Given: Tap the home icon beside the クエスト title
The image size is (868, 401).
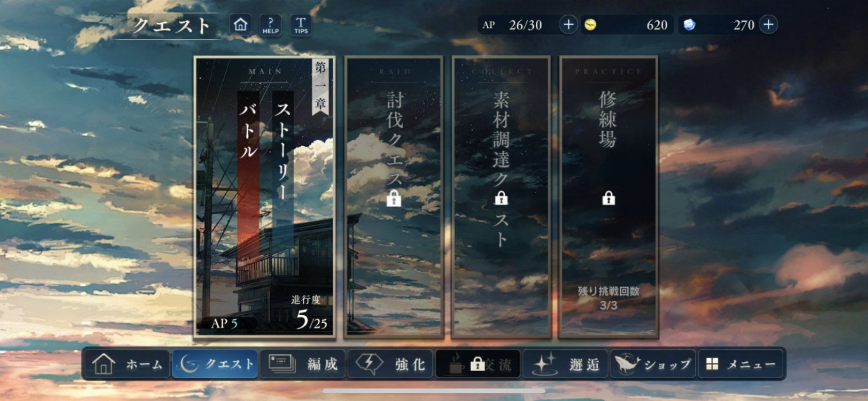Looking at the screenshot, I should click(240, 24).
